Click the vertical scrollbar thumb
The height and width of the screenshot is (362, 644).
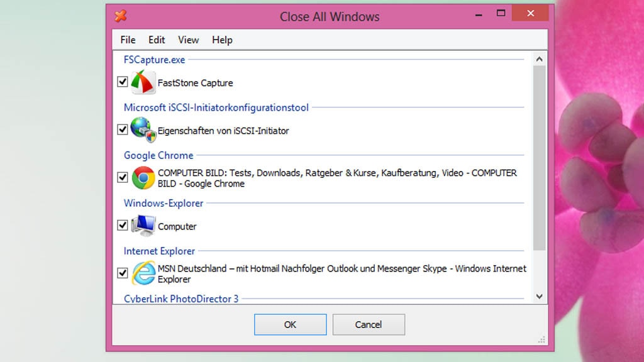coord(539,158)
